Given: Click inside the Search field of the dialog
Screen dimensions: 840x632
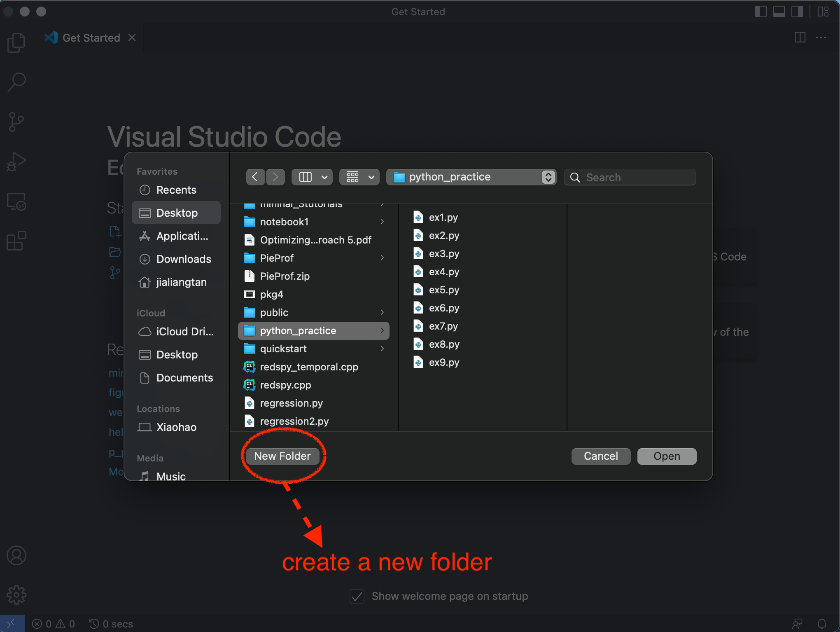Looking at the screenshot, I should (630, 177).
